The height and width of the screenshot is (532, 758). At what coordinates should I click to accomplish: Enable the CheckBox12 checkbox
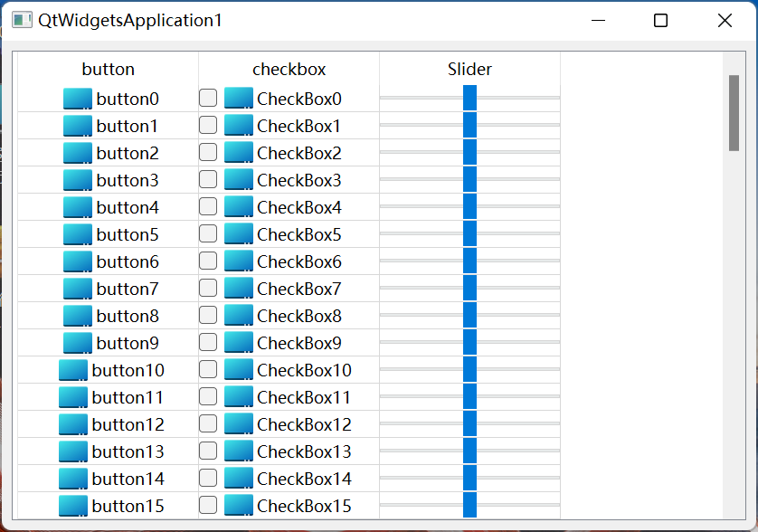coord(208,423)
